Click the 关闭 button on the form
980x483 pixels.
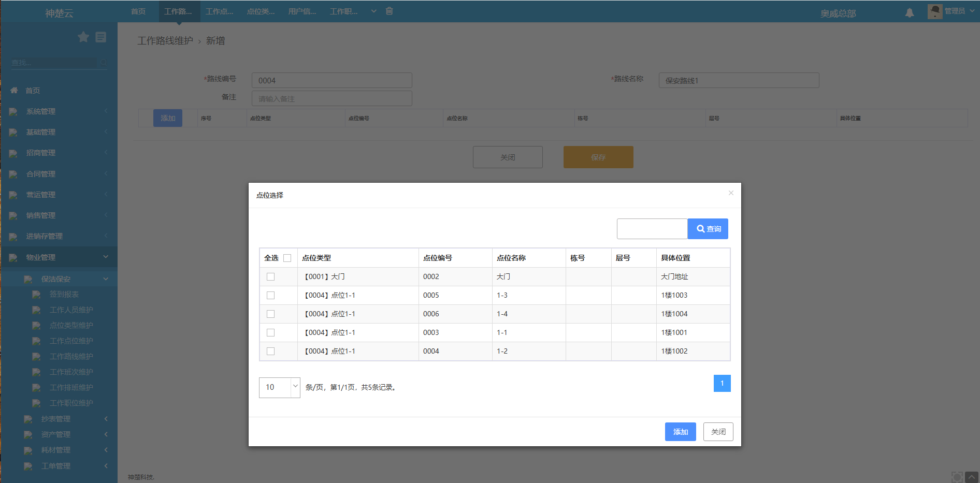click(x=508, y=157)
